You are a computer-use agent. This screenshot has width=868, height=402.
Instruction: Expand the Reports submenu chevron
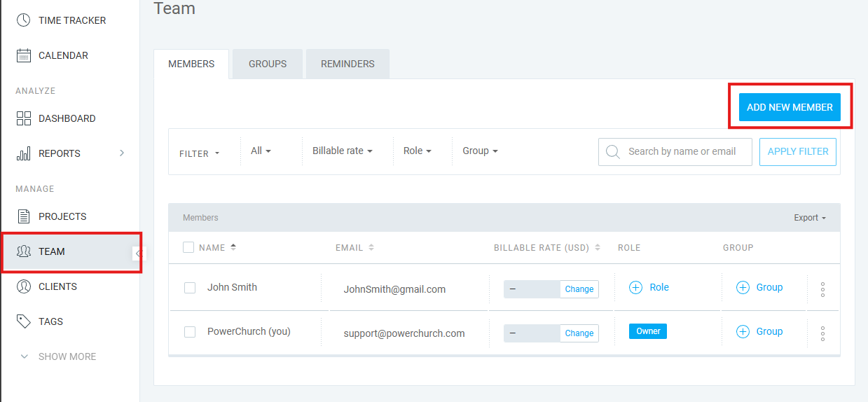point(122,153)
